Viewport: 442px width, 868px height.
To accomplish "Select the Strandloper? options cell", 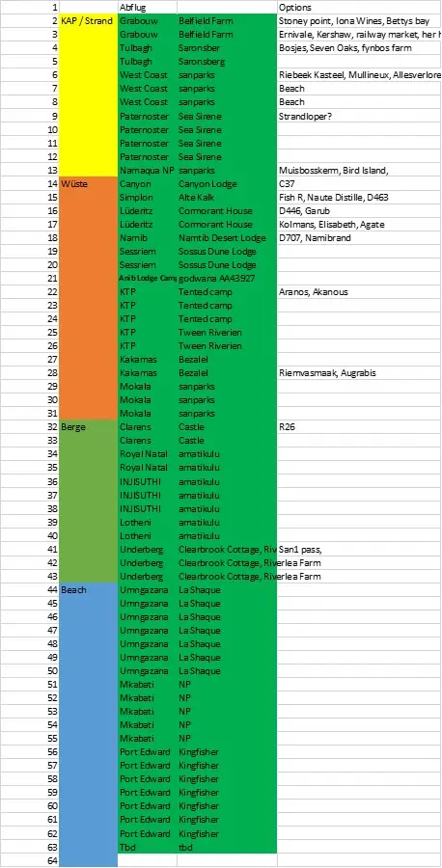I will tap(359, 116).
